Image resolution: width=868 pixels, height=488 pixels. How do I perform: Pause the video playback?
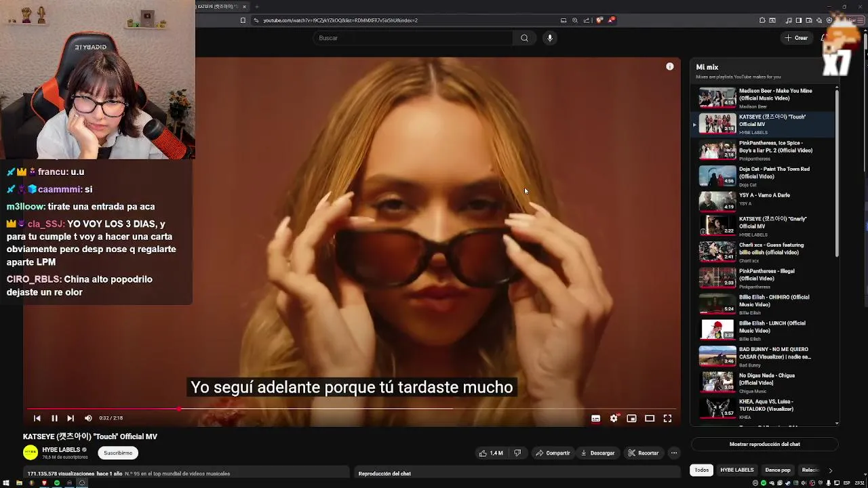(54, 418)
